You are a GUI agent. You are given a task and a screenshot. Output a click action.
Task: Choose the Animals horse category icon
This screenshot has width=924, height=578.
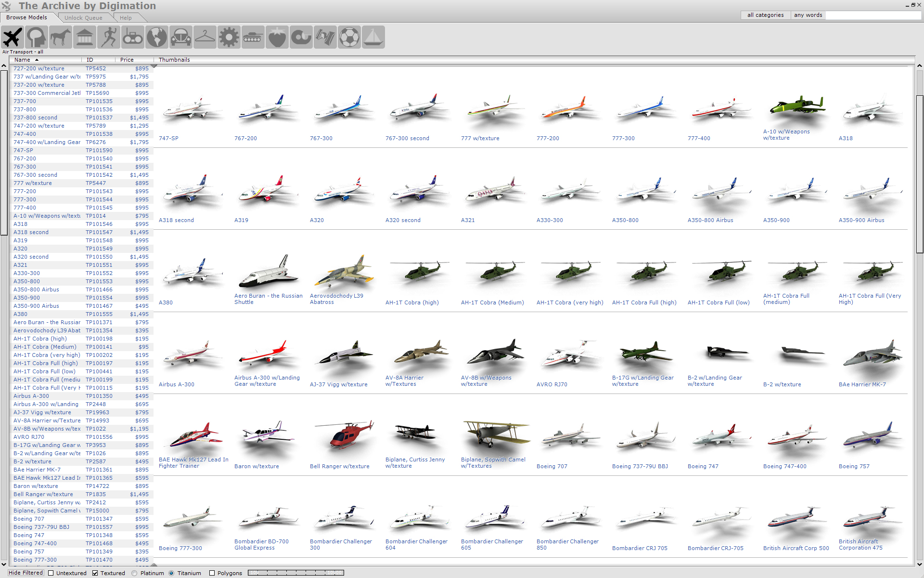tap(60, 37)
